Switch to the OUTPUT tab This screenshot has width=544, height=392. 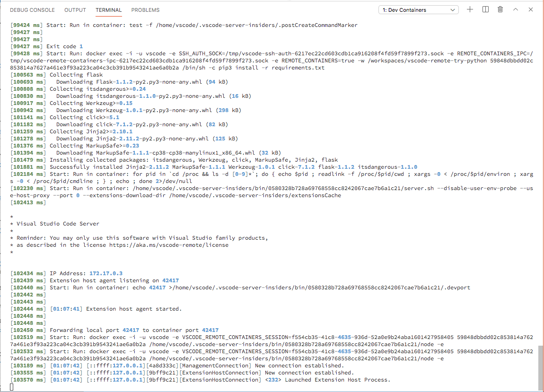75,9
